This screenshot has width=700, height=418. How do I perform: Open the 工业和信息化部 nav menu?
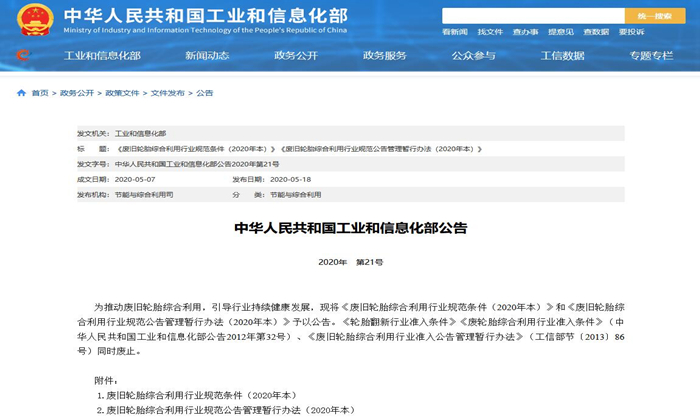tap(102, 55)
